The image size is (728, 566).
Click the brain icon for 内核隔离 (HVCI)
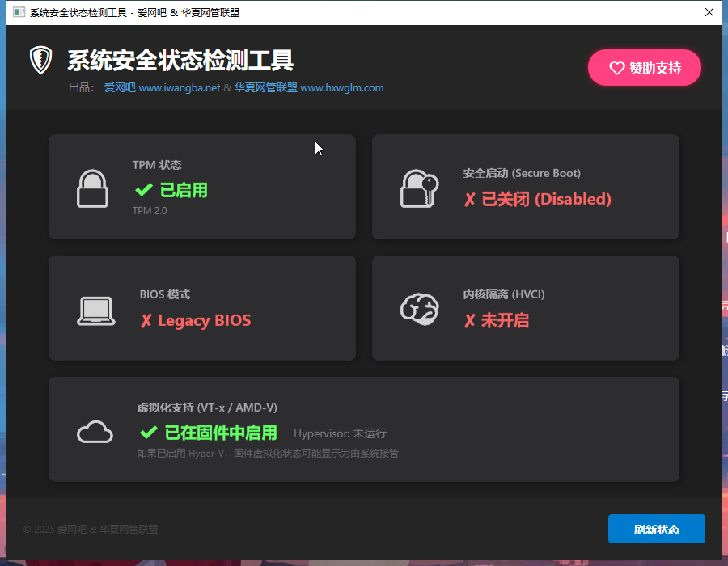pyautogui.click(x=418, y=309)
